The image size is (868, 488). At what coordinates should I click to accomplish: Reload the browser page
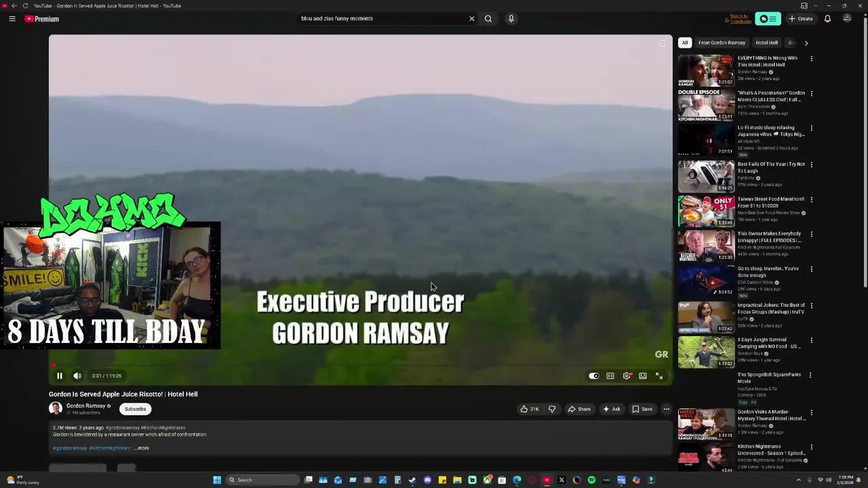[x=25, y=5]
